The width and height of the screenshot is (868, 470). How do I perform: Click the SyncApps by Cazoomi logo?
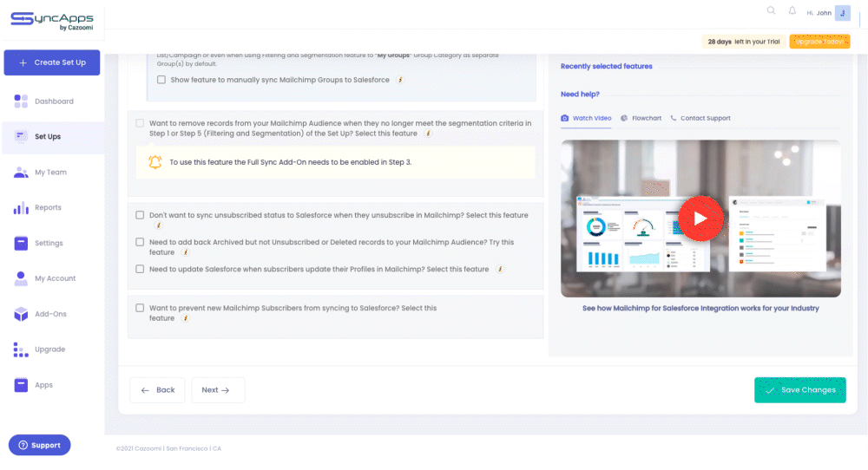52,21
